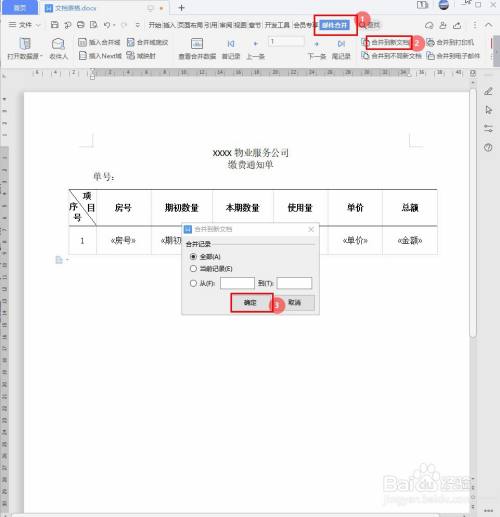Click the Print Preview icon in quick toolbar
This screenshot has height=517, width=500.
[x=94, y=25]
